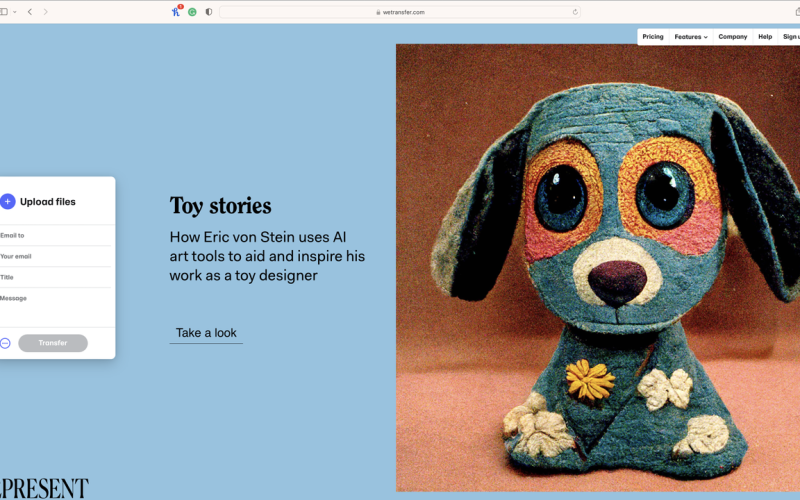Go back with the browser back arrow
800x500 pixels.
point(30,12)
